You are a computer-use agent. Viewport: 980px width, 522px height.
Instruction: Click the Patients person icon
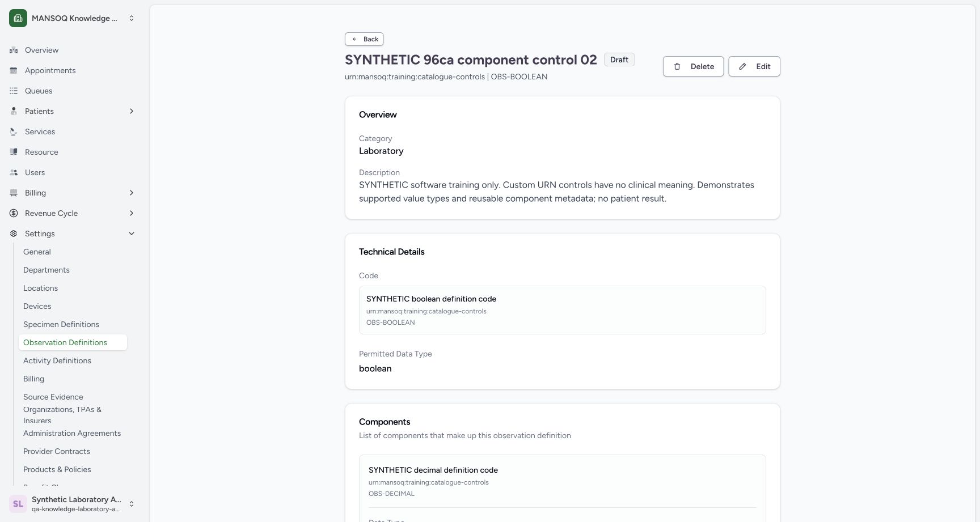14,111
